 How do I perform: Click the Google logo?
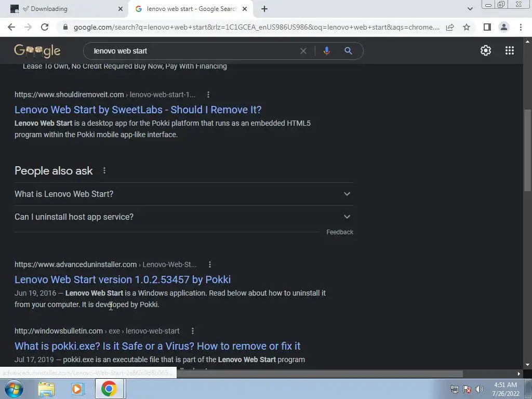37,51
